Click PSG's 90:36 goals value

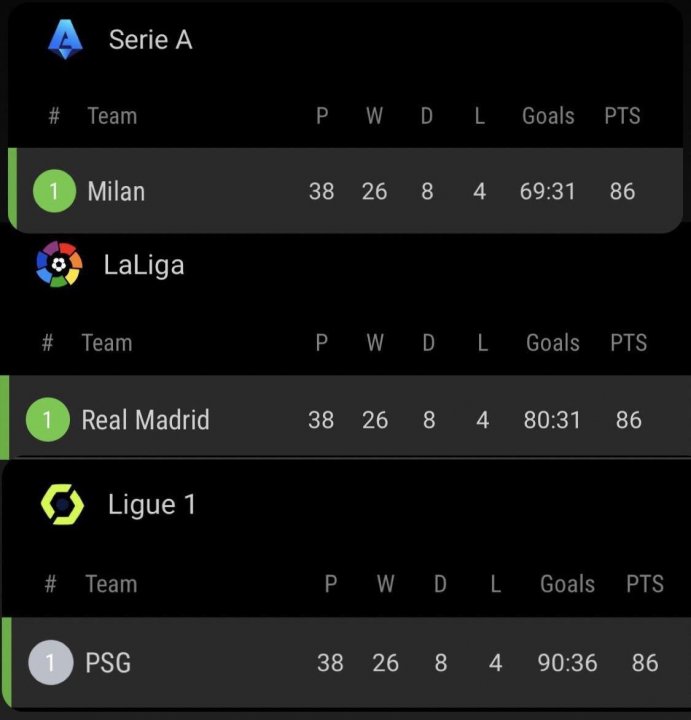566,662
